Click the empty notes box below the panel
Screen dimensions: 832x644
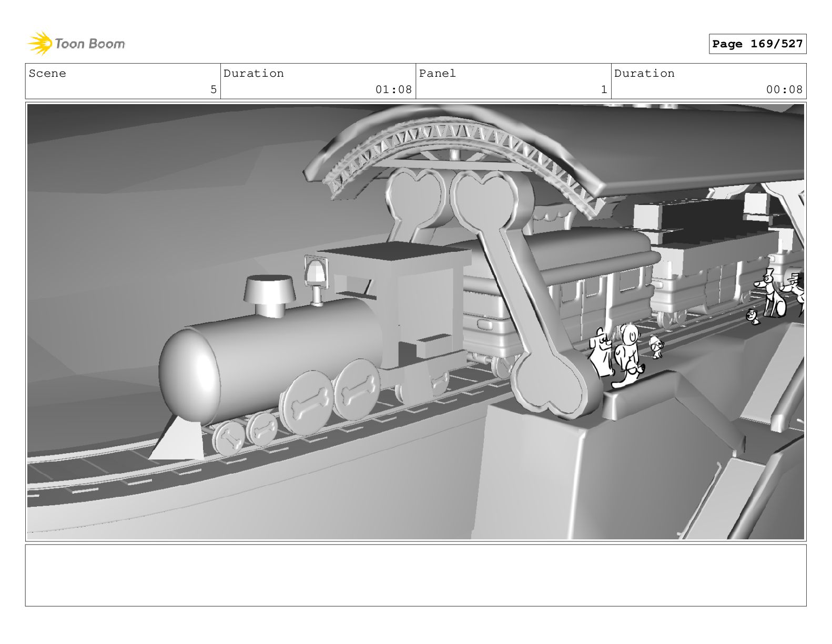415,575
